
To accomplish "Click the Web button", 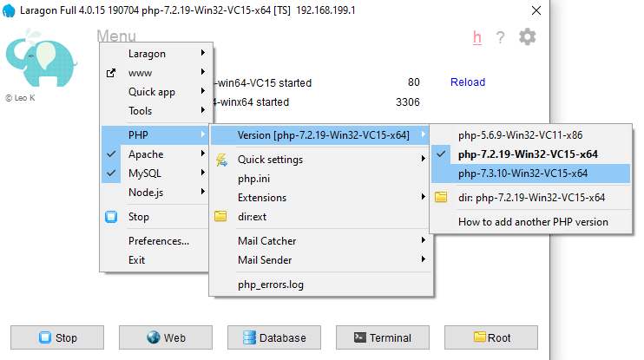I will [x=166, y=337].
